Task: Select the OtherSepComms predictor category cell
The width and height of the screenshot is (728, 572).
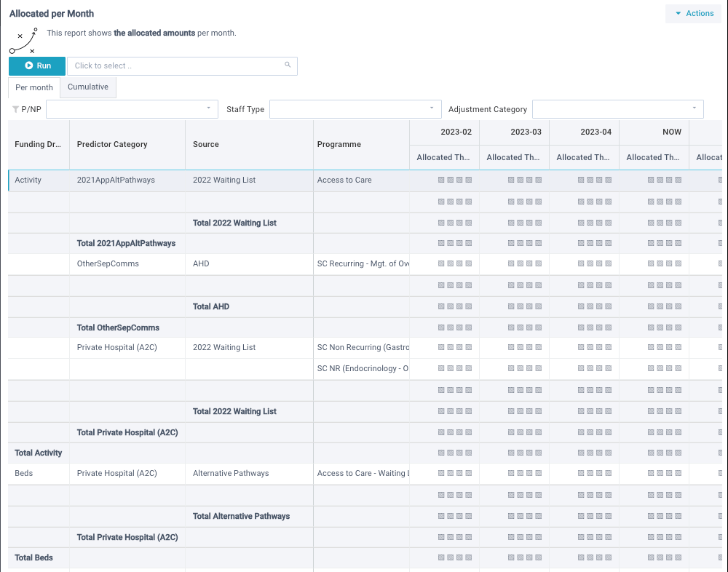Action: [x=108, y=264]
